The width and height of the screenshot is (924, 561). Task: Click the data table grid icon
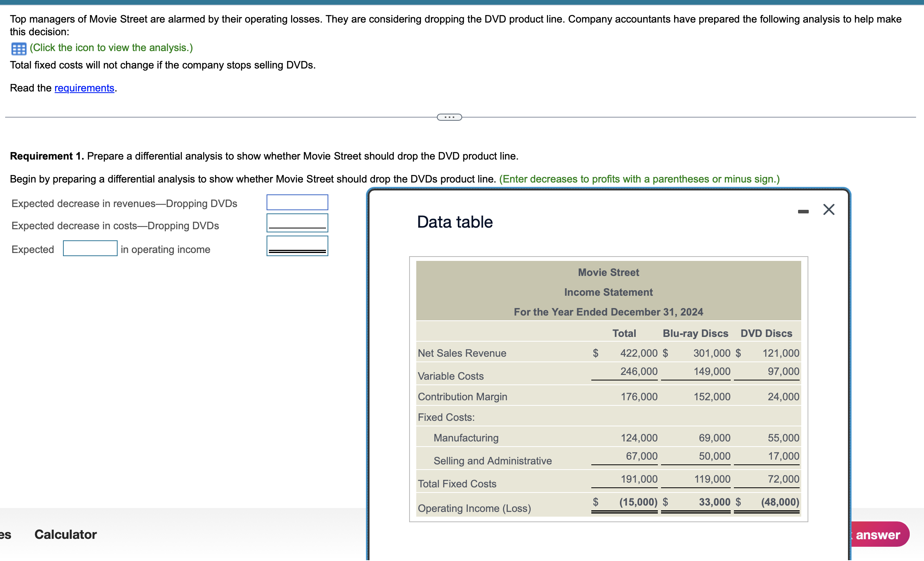coord(19,48)
